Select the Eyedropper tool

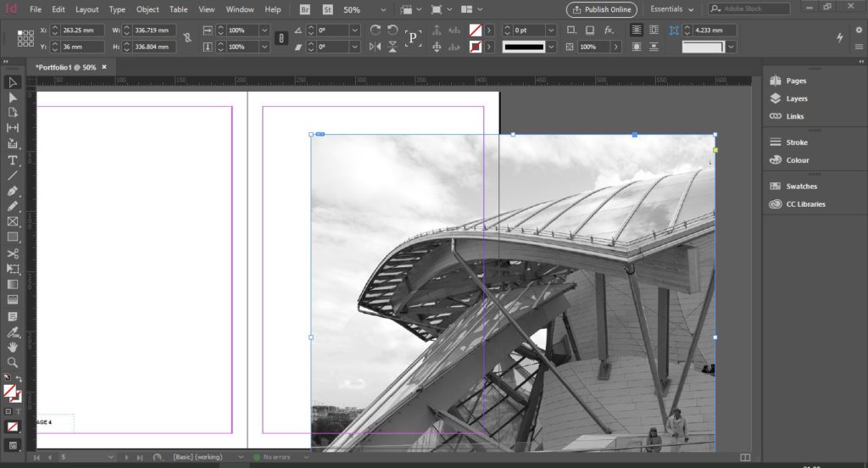12,332
